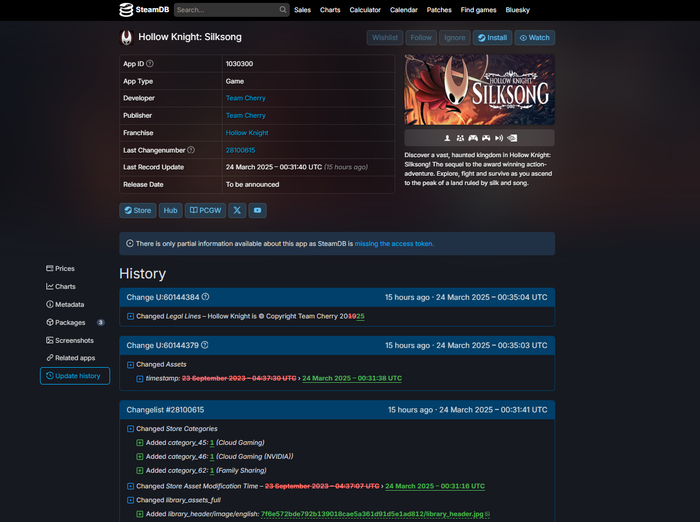Viewport: 700px width, 522px height.
Task: Open changenumber 28100615 link
Action: click(x=240, y=150)
